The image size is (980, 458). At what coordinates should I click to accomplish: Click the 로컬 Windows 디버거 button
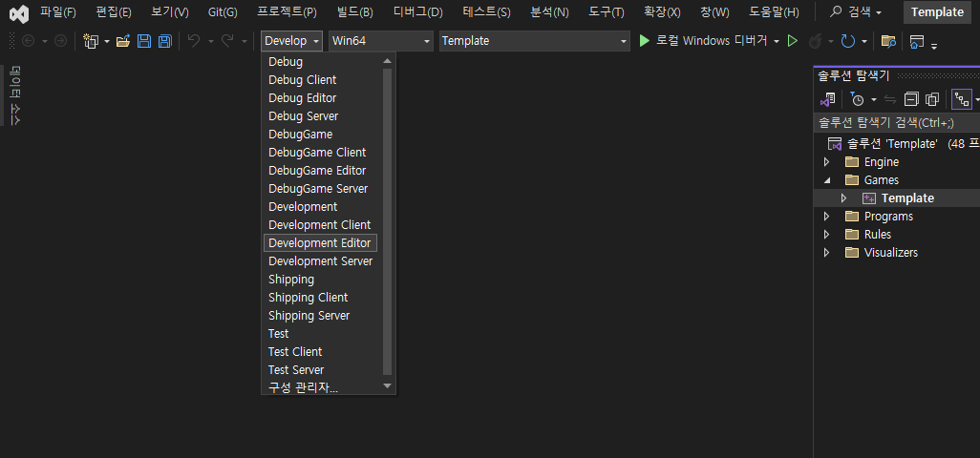click(704, 41)
